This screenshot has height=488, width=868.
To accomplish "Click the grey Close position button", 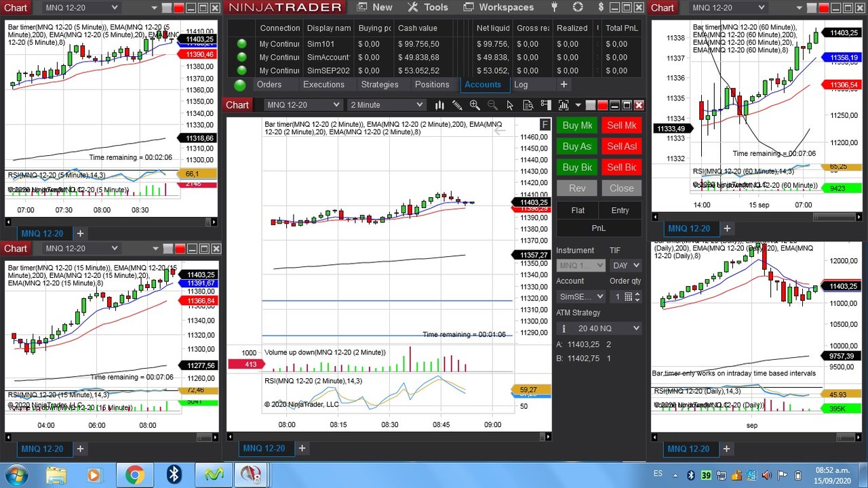I will click(621, 188).
